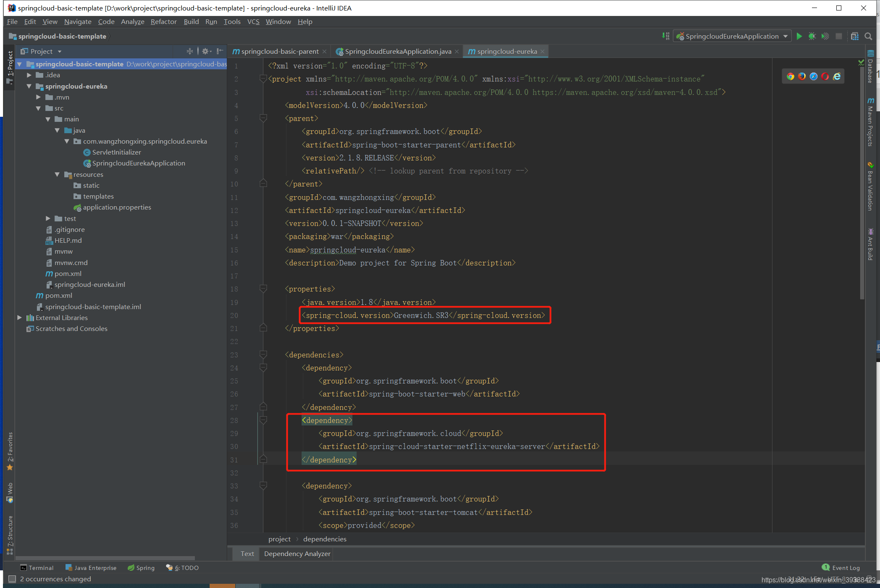
Task: Select springcloud-eureka.iml file
Action: pyautogui.click(x=89, y=285)
